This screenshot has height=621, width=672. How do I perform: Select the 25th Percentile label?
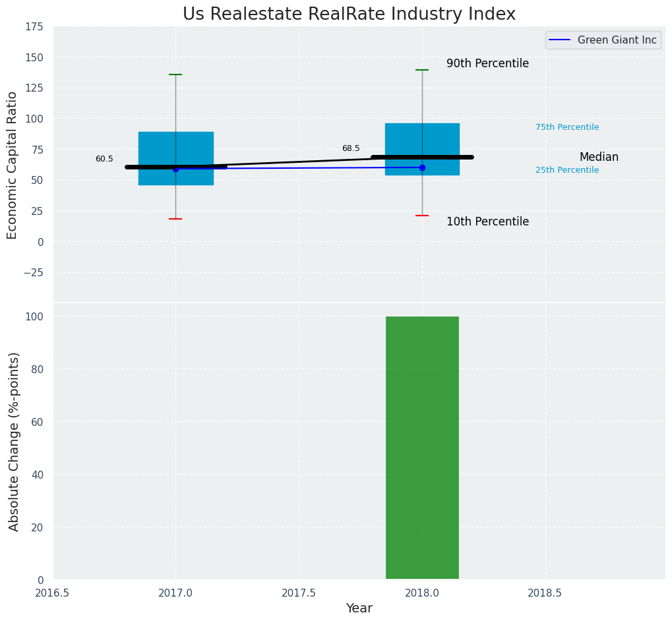[567, 170]
